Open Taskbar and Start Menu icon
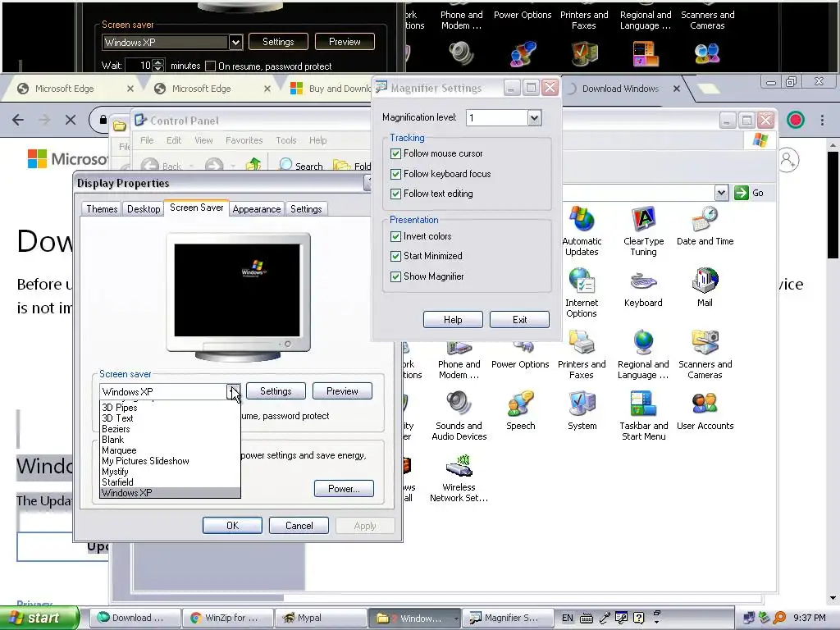Screen dimensions: 840x630 643,416
